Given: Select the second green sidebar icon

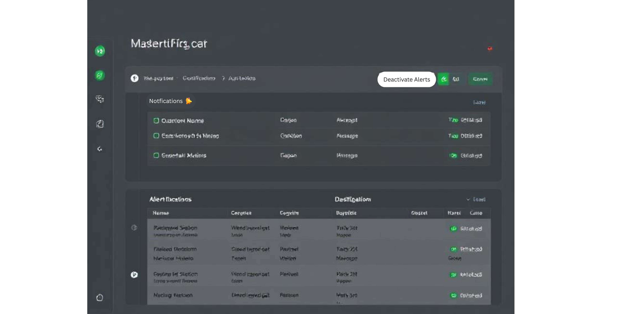Looking at the screenshot, I should point(100,75).
